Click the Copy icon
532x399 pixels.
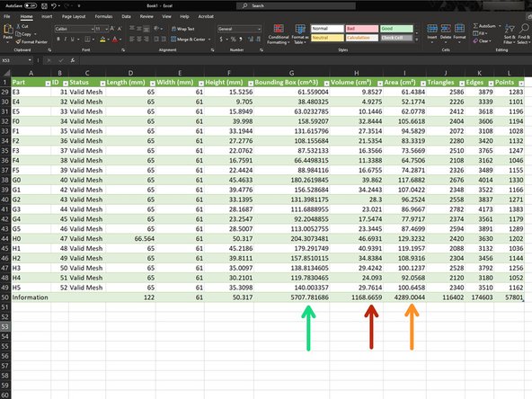pyautogui.click(x=18, y=34)
